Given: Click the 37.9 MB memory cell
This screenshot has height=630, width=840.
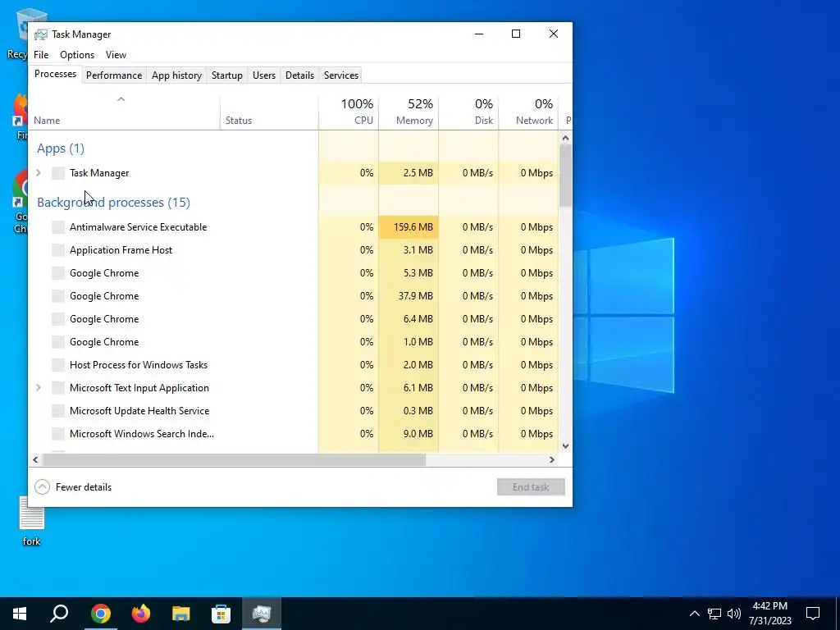Looking at the screenshot, I should coord(409,296).
